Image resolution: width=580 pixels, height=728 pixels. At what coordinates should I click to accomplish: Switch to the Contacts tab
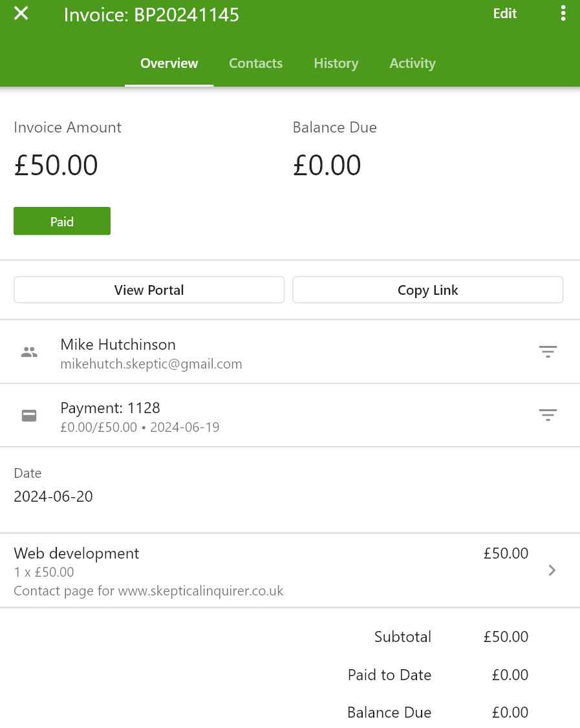click(256, 63)
